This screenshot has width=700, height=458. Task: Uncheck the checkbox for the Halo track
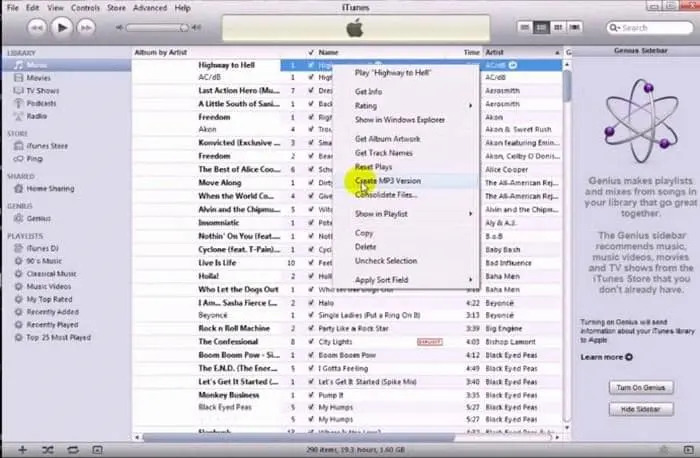[x=312, y=302]
